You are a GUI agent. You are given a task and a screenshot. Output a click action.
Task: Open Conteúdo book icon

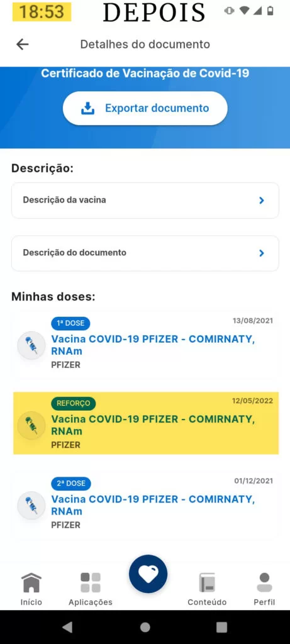[207, 582]
